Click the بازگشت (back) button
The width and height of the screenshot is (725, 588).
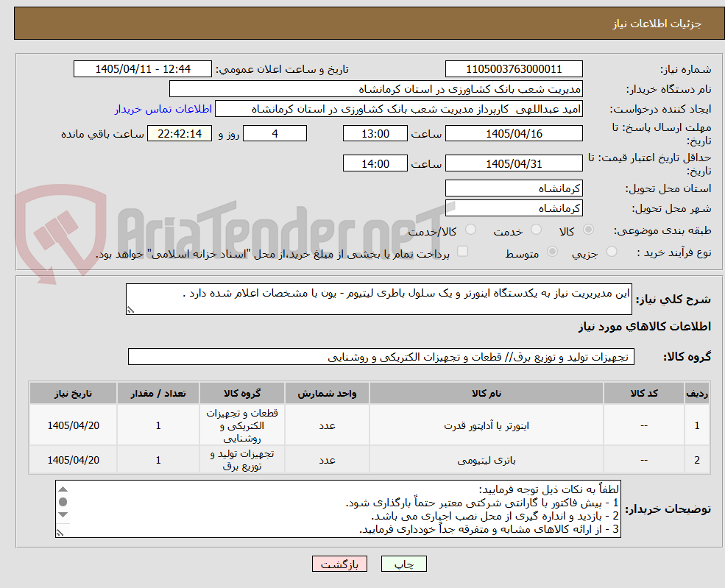tap(339, 564)
